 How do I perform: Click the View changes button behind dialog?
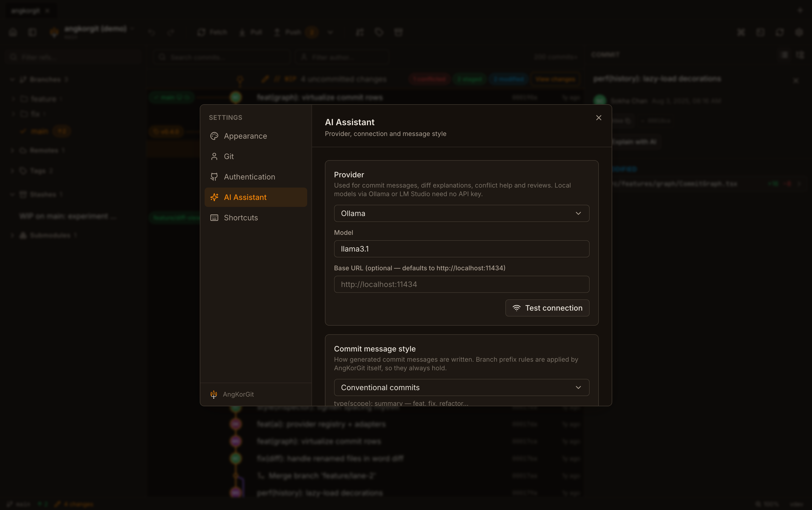(x=555, y=79)
